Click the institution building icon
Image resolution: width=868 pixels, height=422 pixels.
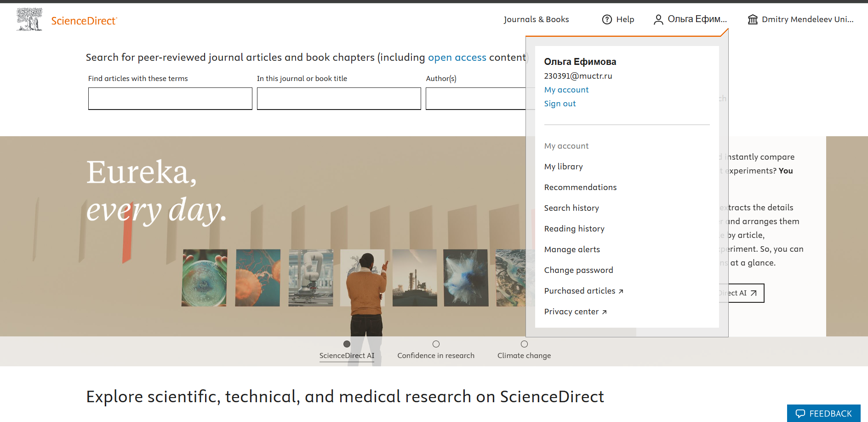click(x=753, y=19)
